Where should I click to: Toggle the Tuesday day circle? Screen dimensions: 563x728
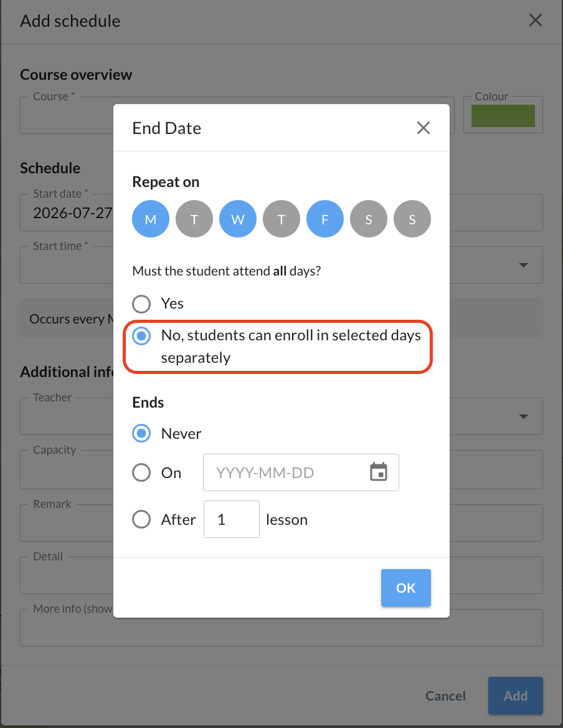click(194, 219)
